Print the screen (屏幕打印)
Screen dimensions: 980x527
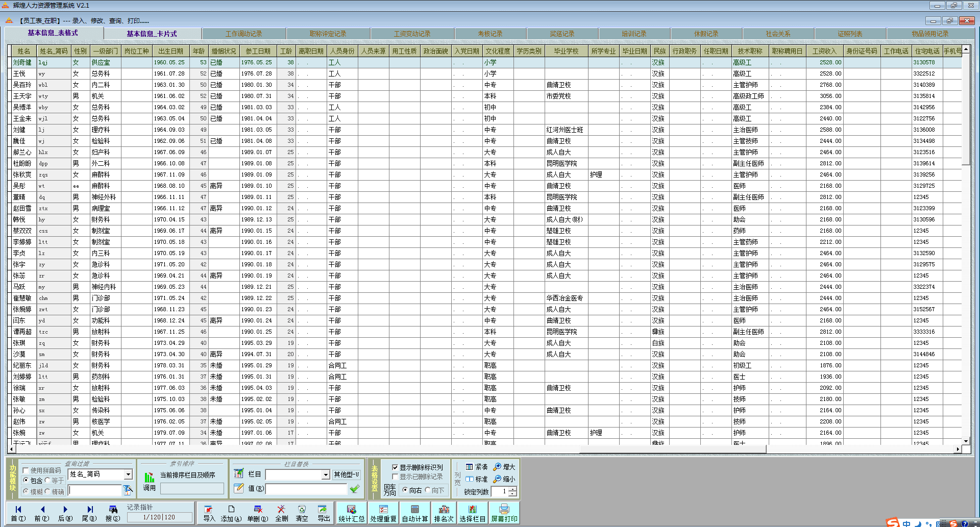[x=504, y=513]
